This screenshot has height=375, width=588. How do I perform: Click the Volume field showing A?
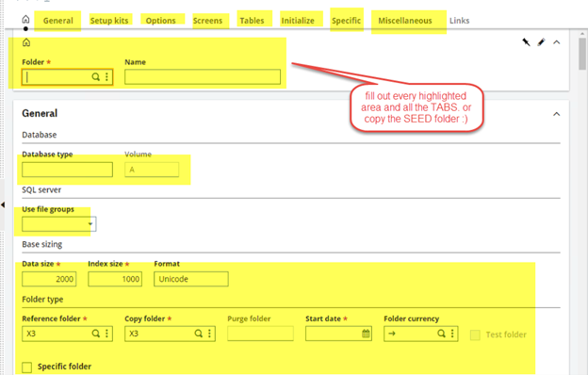point(152,170)
